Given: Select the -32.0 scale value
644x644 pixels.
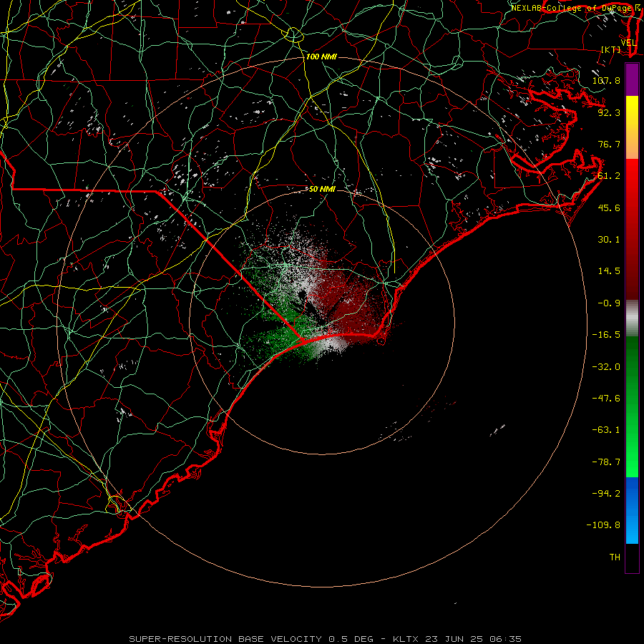Looking at the screenshot, I should point(606,367).
